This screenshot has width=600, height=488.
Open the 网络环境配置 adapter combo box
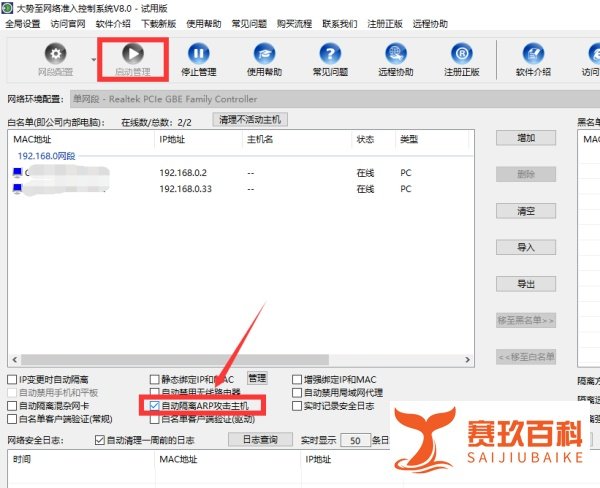[335, 99]
